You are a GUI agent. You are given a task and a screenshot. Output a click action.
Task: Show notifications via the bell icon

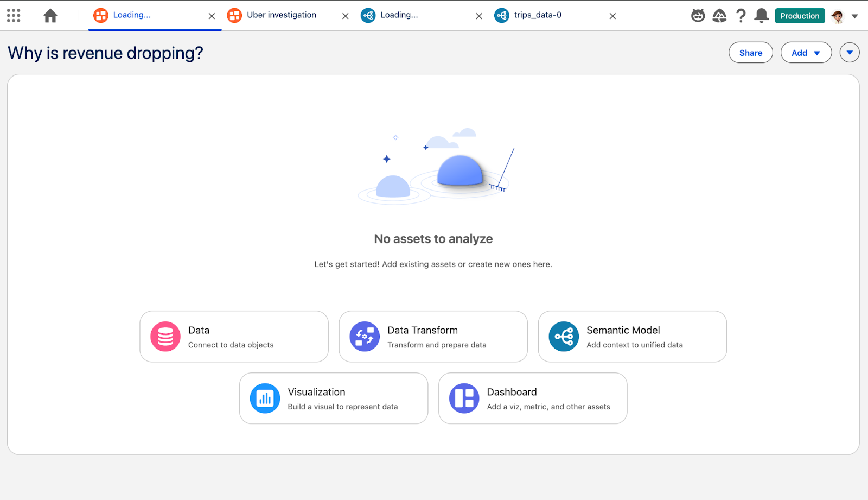pyautogui.click(x=762, y=16)
